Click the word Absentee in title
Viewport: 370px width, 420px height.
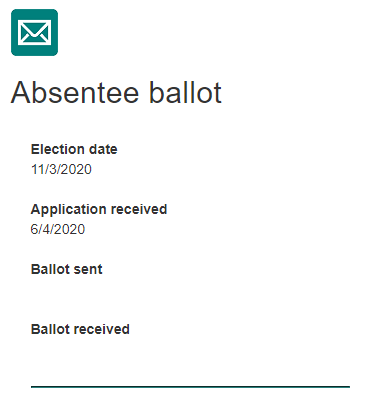pos(75,92)
